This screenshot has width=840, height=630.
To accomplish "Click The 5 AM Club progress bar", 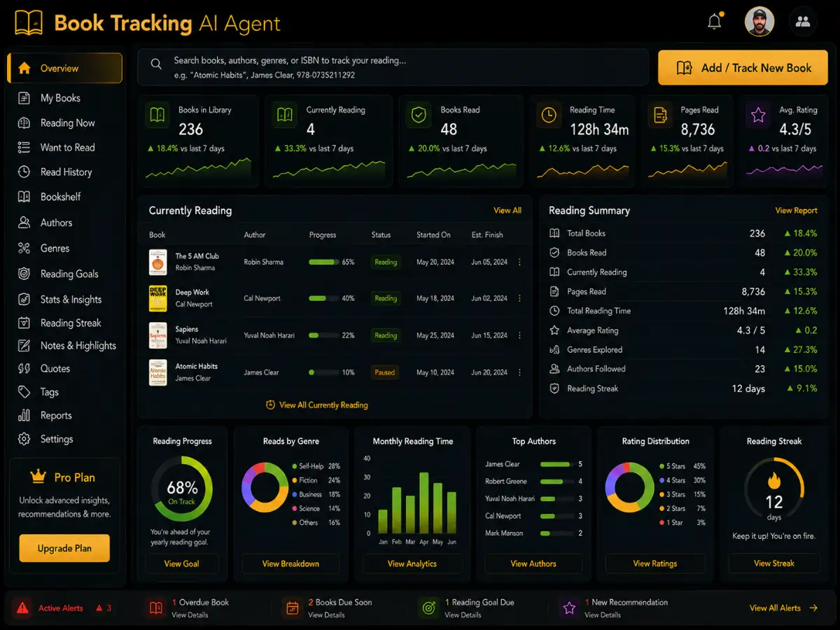I will click(x=323, y=262).
